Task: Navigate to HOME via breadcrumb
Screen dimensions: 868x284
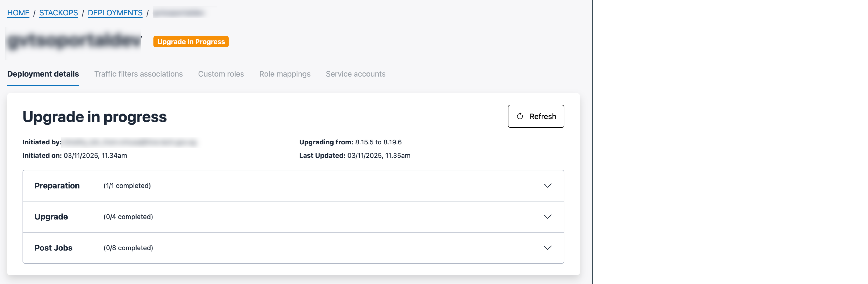Action: click(18, 13)
